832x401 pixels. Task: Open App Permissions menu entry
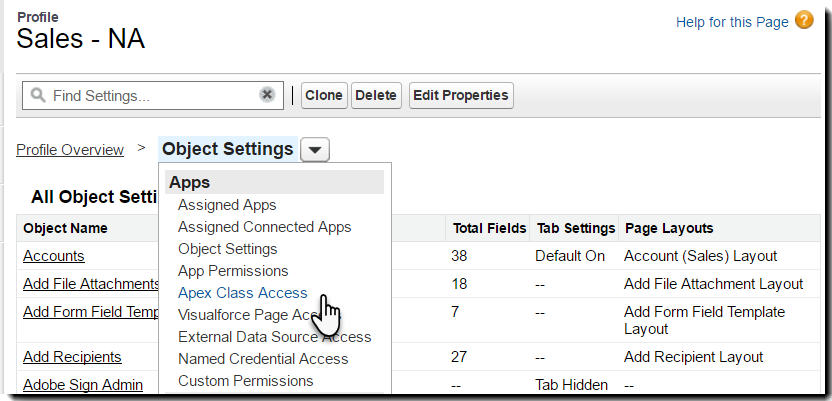tap(233, 271)
